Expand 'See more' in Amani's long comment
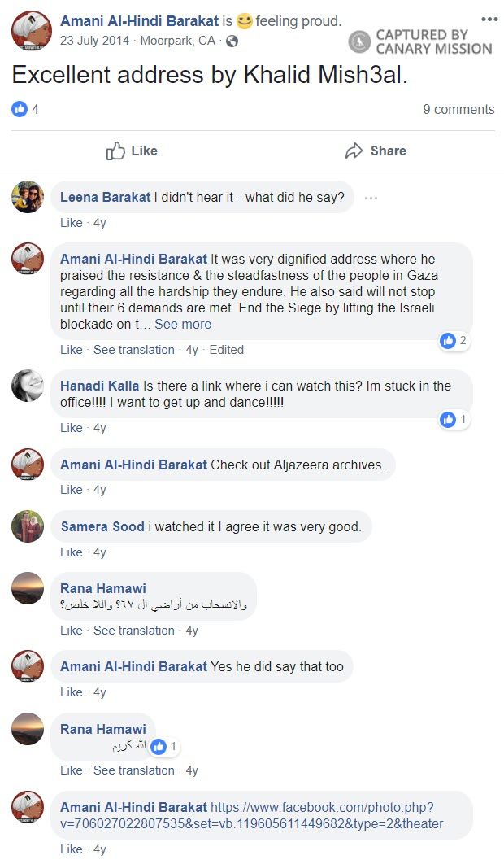504x864 pixels. (183, 324)
